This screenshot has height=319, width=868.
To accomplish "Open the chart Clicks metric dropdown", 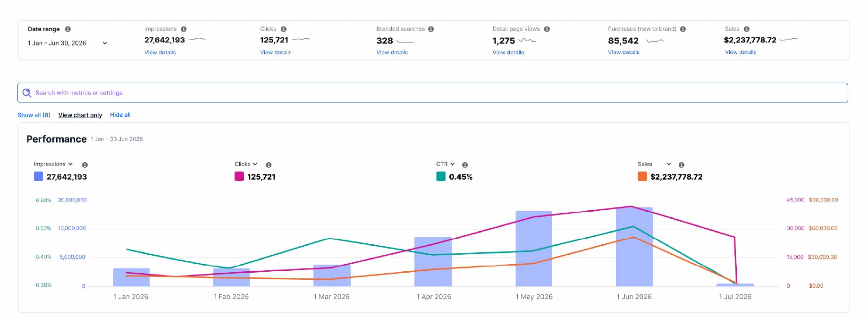I will tap(246, 164).
